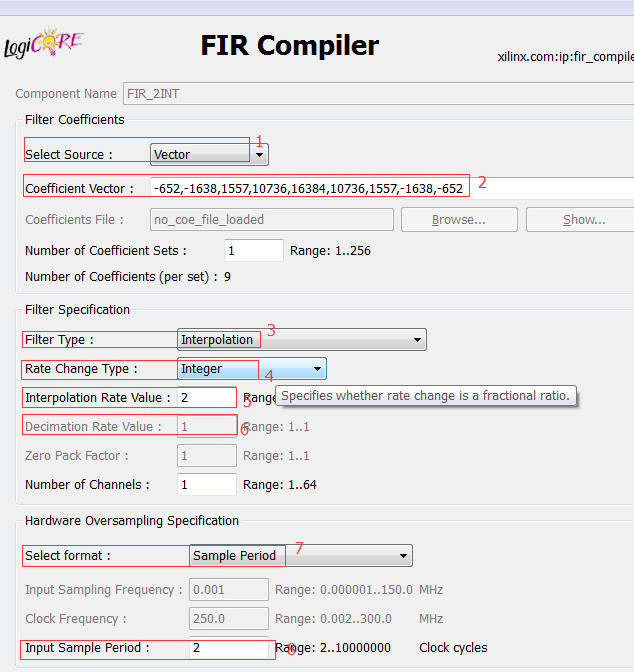Click the 'Input Sample Period :' label
Viewport: 634px width, 672px height.
[x=87, y=648]
